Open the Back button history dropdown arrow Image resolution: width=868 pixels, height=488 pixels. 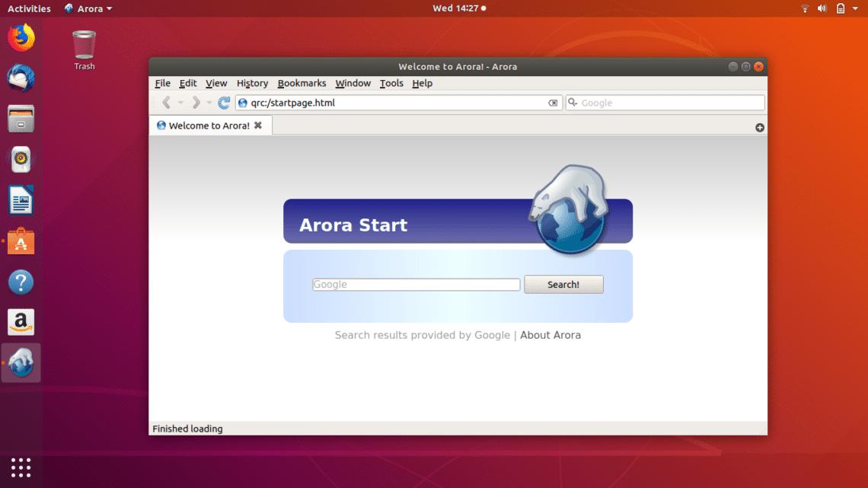coord(180,102)
